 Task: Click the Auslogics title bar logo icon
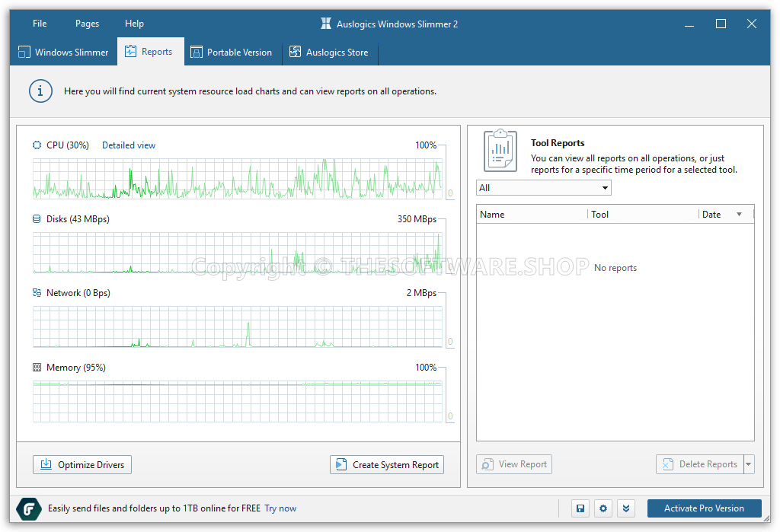326,24
